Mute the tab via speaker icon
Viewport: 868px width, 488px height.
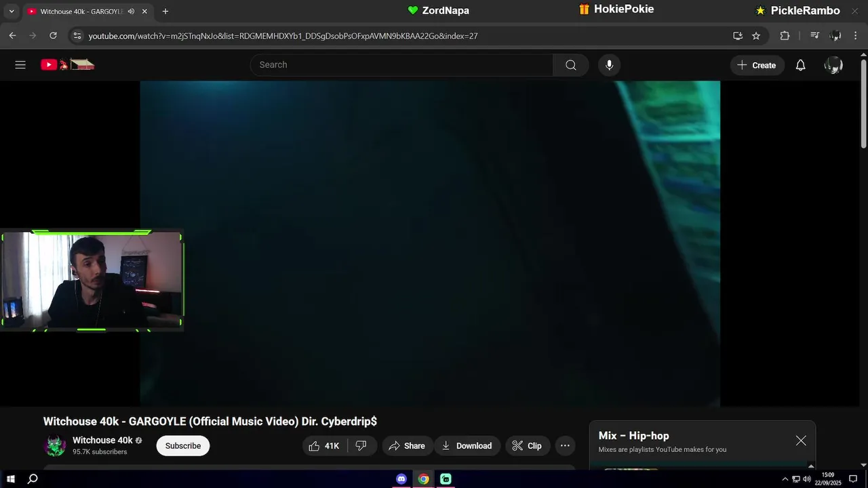(131, 12)
